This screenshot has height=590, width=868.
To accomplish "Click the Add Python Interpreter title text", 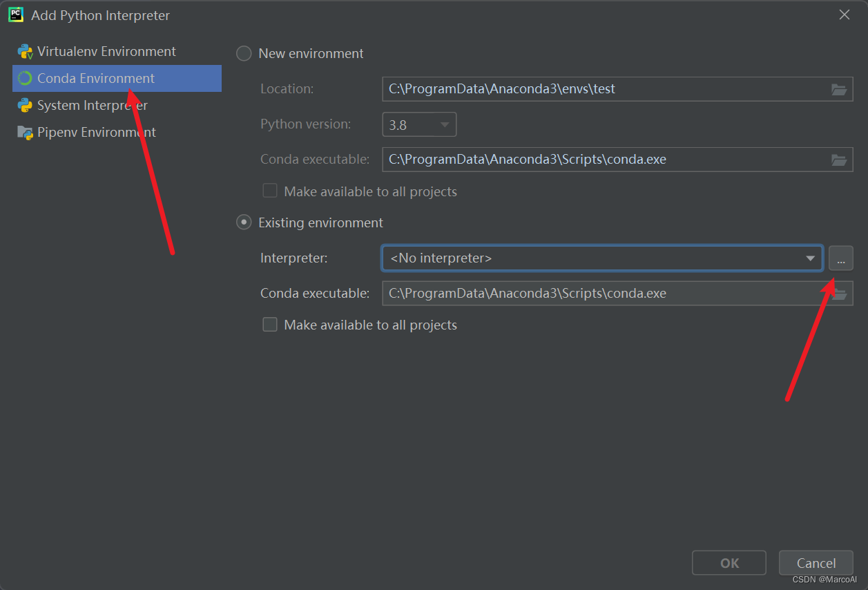I will pyautogui.click(x=100, y=15).
